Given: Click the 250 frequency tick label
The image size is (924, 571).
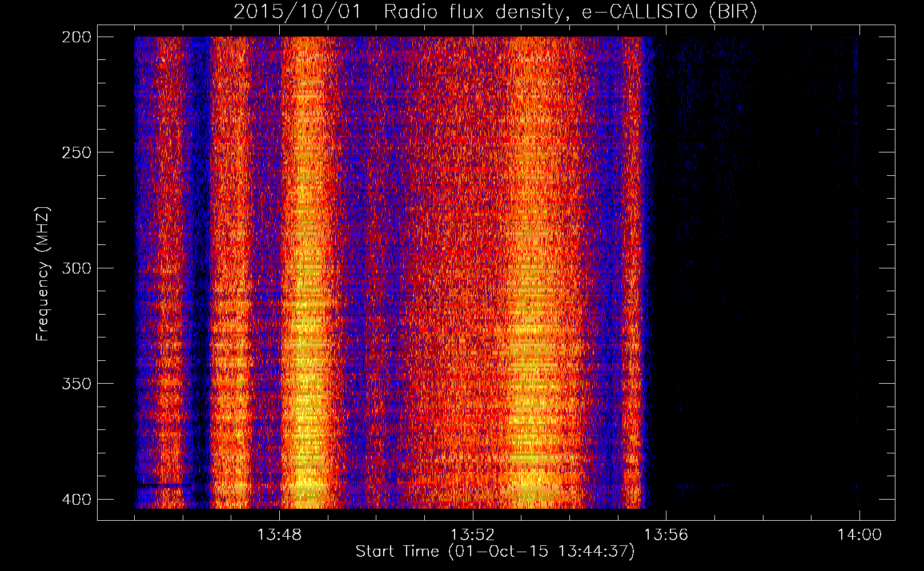Looking at the screenshot, I should coord(76,152).
